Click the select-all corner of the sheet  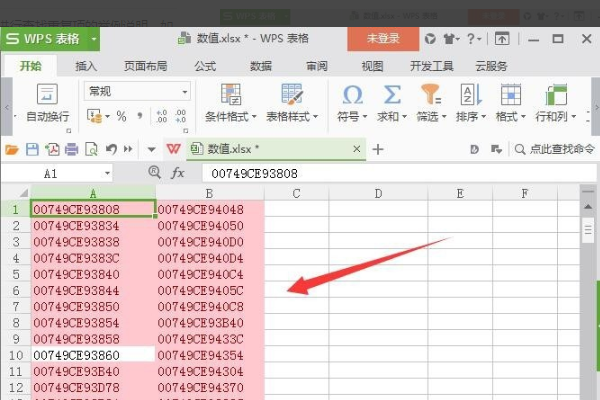23,193
